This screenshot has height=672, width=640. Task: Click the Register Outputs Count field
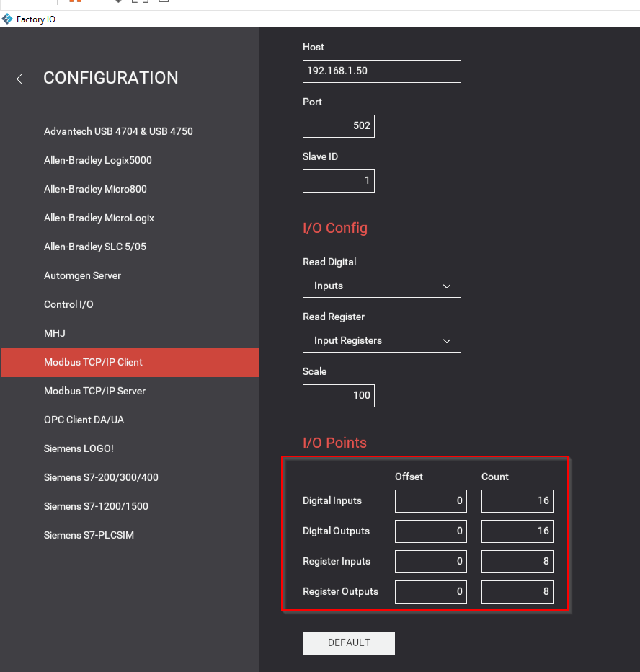click(517, 592)
